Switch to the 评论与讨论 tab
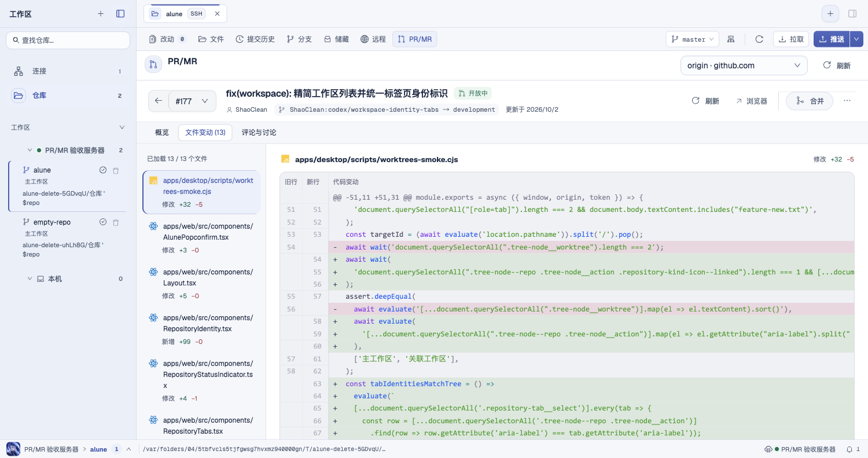 (259, 133)
